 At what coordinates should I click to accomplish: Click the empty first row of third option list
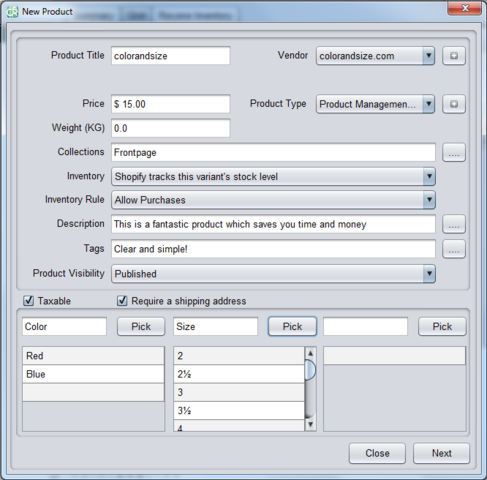click(x=395, y=356)
